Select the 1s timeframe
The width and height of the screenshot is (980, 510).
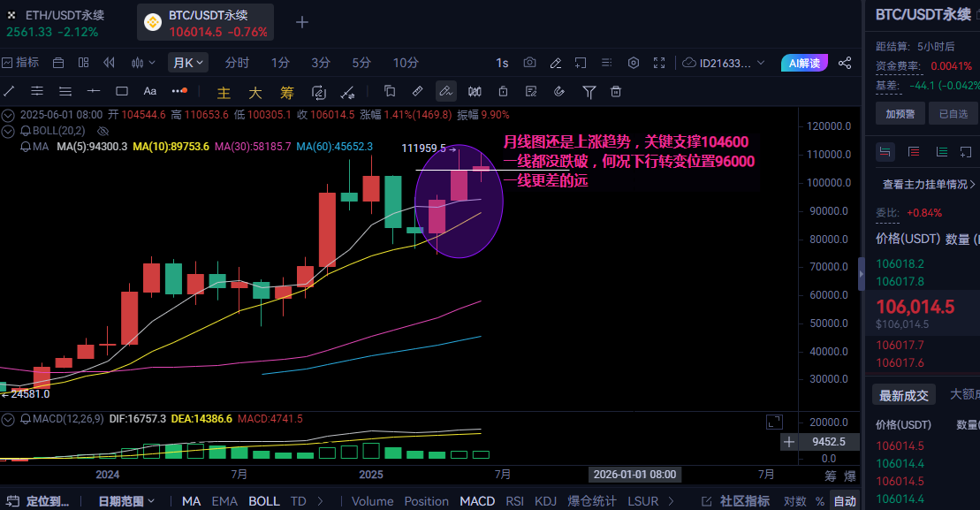(502, 63)
